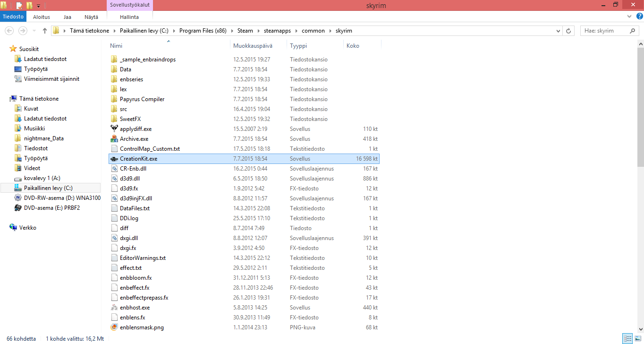The image size is (644, 344).
Task: Select the enbseries folder name
Action: tap(131, 79)
